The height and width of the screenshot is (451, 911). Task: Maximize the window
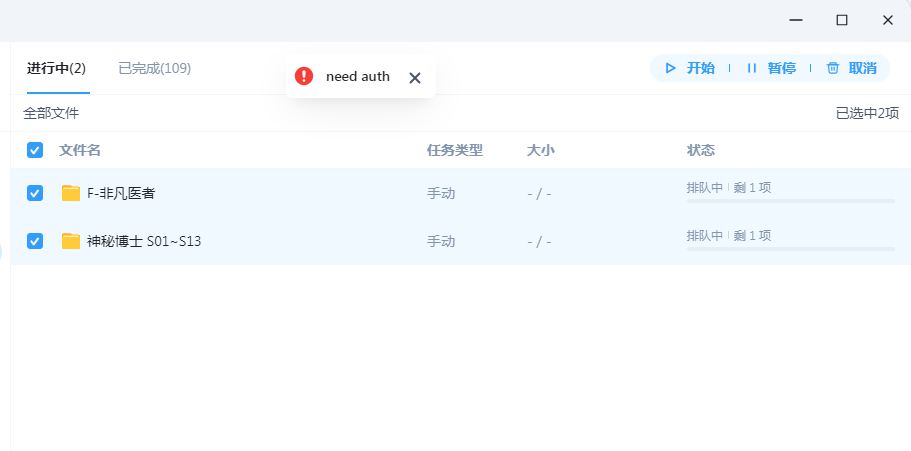coord(842,20)
